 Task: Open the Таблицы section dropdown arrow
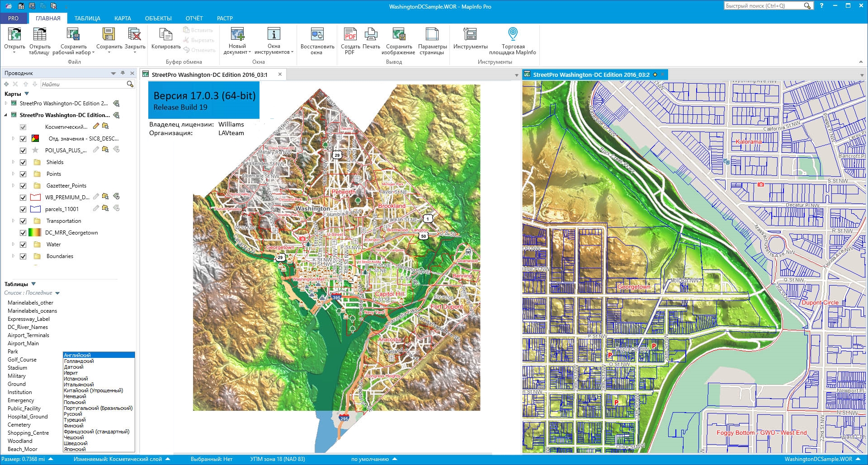click(x=33, y=284)
